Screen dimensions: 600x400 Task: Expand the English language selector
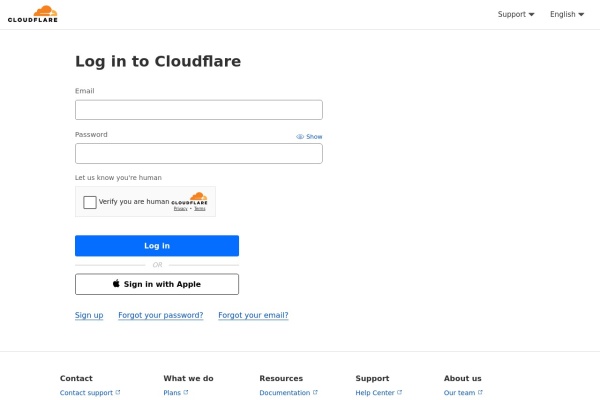click(567, 14)
